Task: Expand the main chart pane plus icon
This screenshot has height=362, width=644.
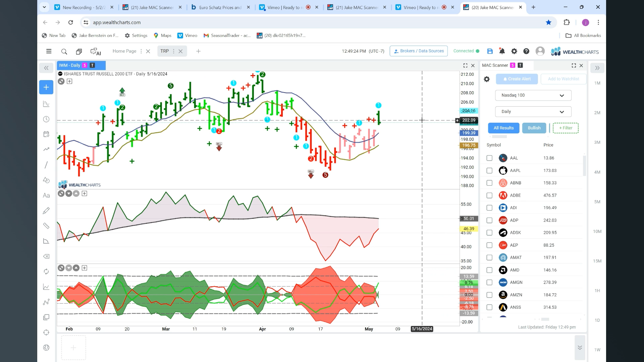Action: pos(69,81)
